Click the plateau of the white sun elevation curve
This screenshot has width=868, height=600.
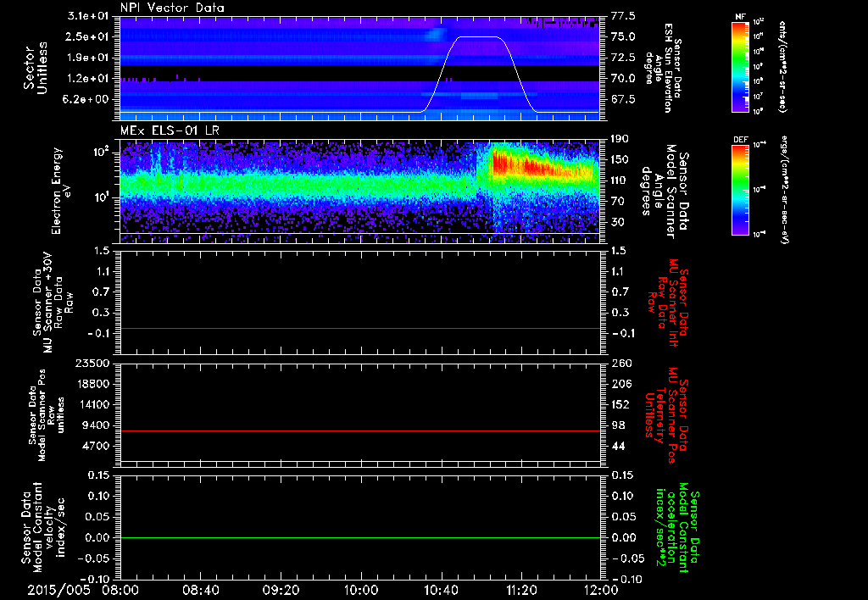[479, 37]
